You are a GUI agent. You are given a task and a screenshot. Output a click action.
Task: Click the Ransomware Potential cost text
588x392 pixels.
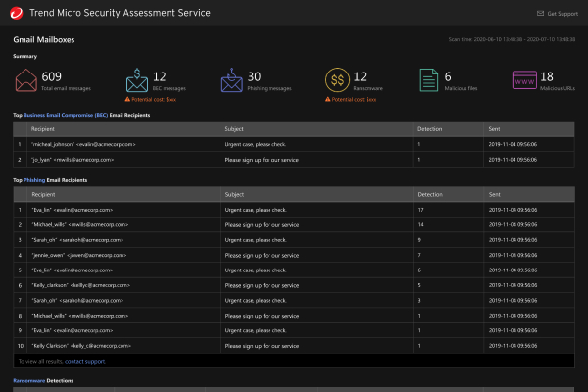point(354,99)
